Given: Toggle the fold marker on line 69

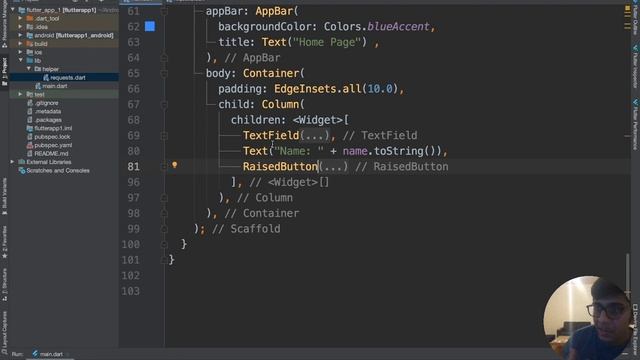Looking at the screenshot, I should coord(164,136).
